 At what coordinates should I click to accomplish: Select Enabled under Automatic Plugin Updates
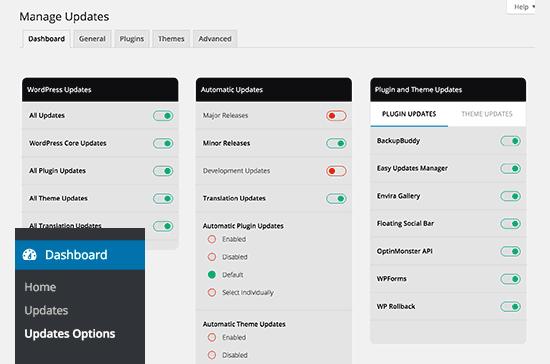[x=212, y=239]
